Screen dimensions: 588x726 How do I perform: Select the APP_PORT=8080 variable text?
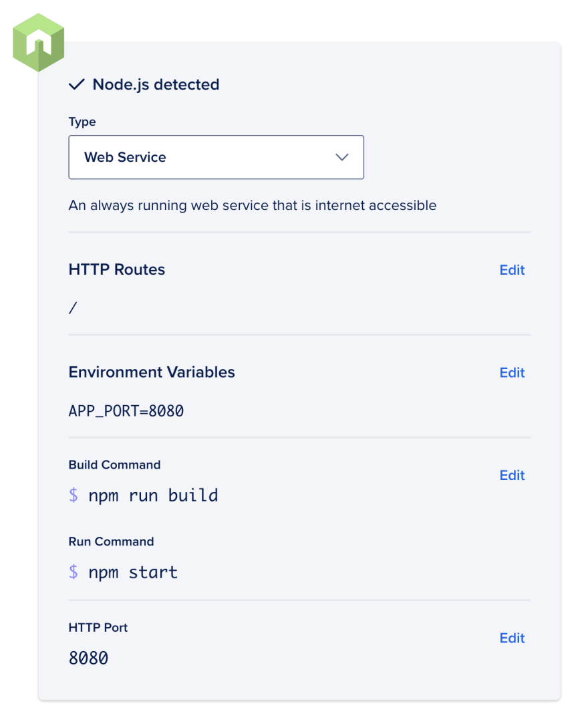pyautogui.click(x=126, y=410)
